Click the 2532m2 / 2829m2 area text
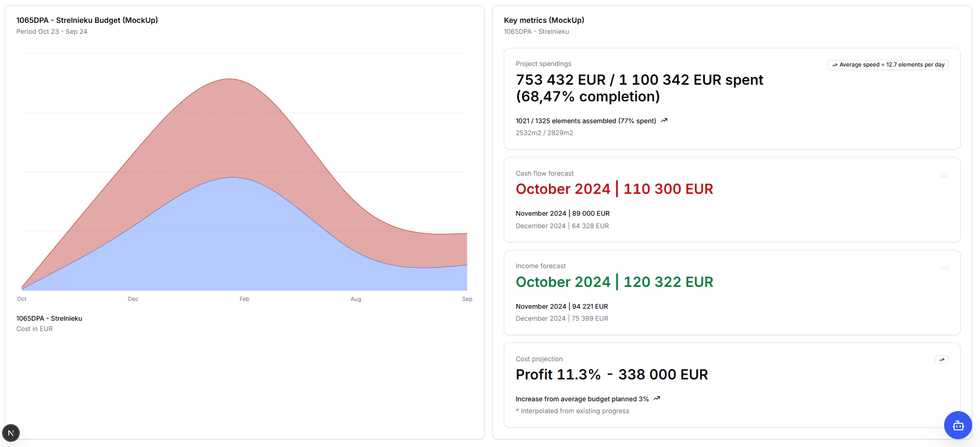Viewport: 980px width, 447px height. click(544, 133)
